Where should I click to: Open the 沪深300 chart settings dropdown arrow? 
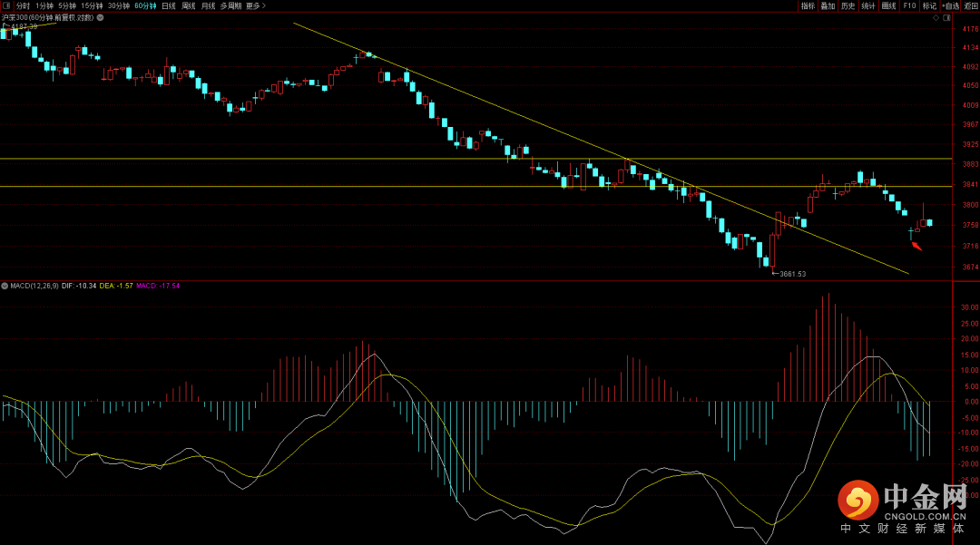pos(100,17)
